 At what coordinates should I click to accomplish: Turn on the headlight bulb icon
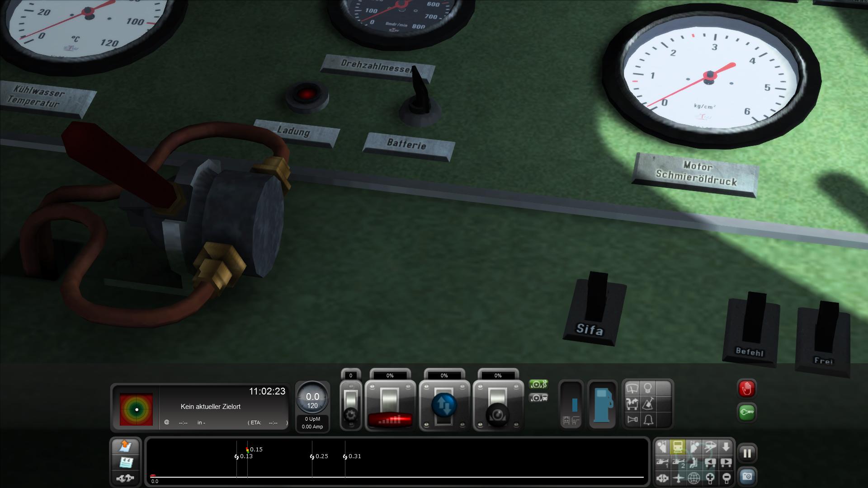648,388
